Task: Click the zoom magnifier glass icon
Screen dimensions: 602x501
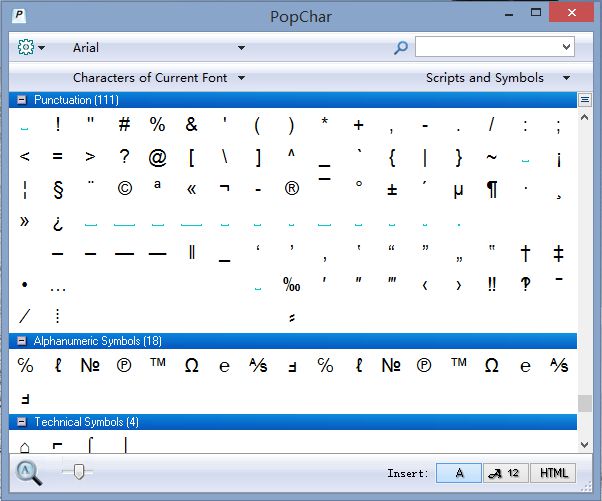Action: coord(29,473)
